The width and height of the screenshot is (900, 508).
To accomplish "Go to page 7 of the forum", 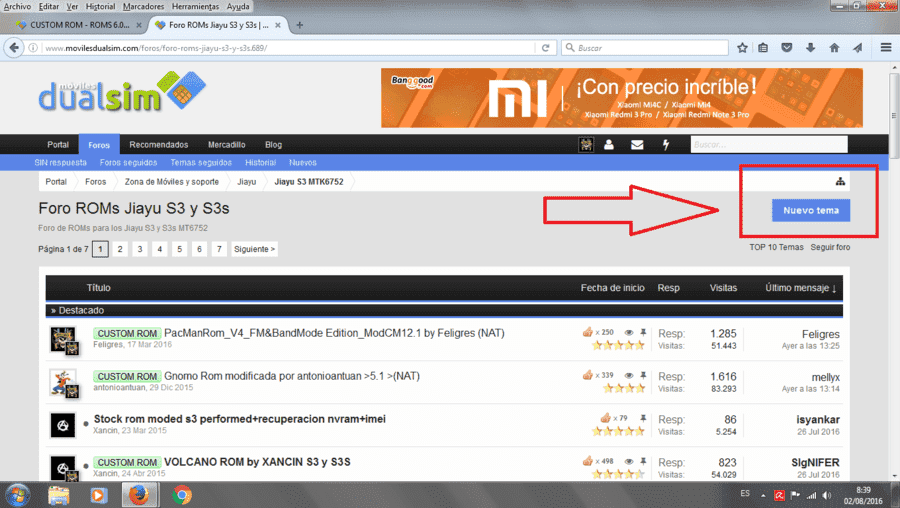I will (x=219, y=249).
